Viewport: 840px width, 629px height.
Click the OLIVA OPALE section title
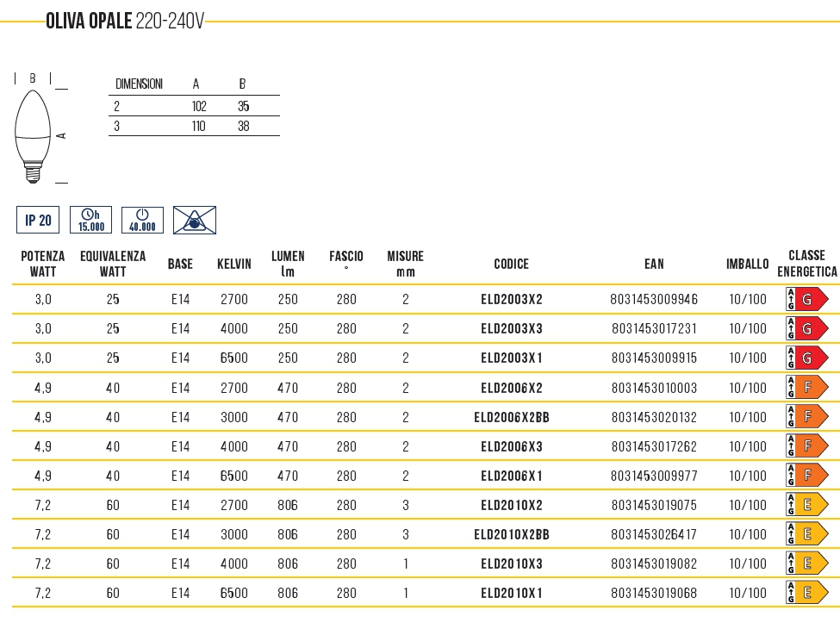(x=125, y=22)
